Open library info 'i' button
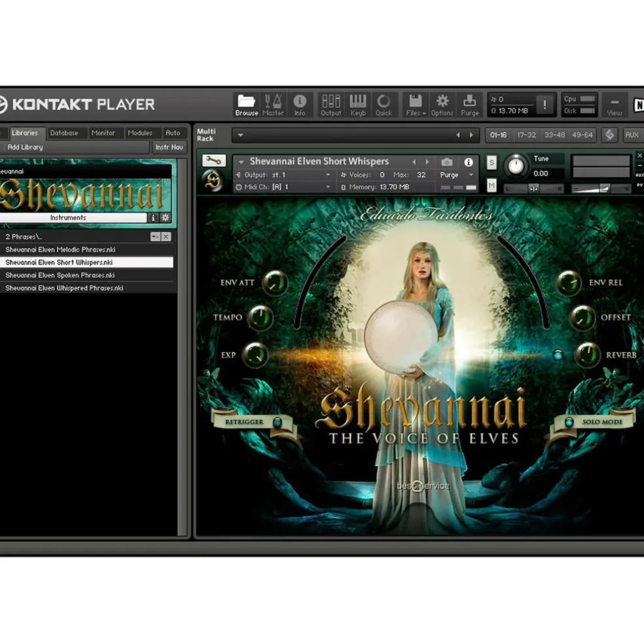The image size is (644, 644). point(153,218)
